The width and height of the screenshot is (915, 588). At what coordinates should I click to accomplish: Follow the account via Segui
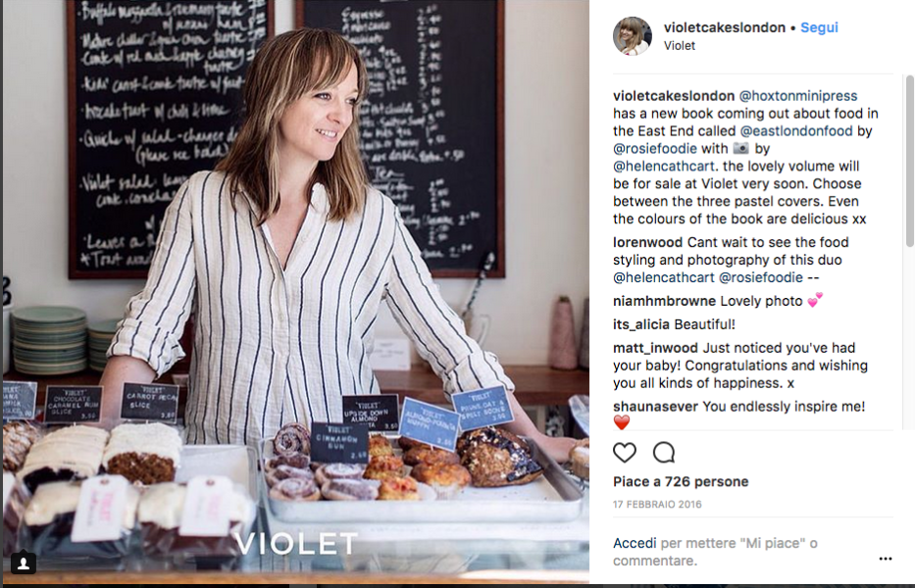(x=819, y=27)
